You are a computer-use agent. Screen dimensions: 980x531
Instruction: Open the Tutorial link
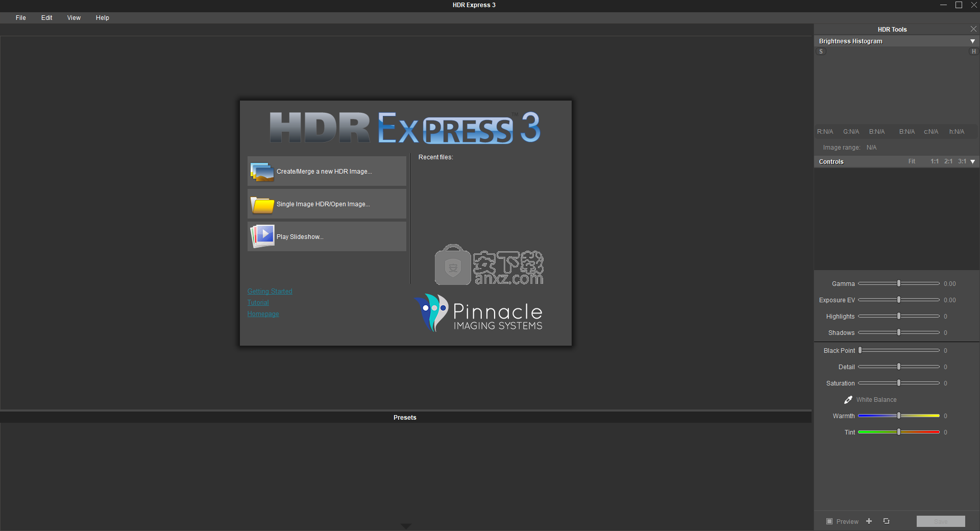point(258,303)
